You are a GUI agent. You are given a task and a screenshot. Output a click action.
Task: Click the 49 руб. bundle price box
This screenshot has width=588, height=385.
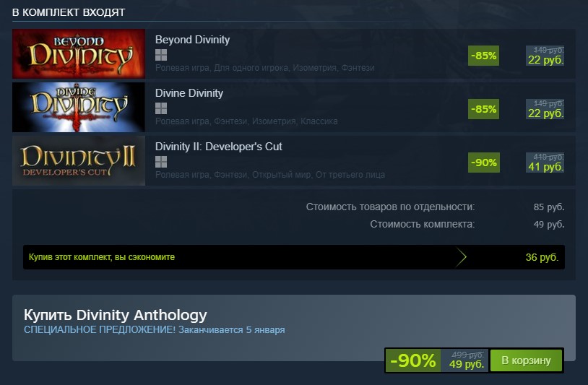[465, 360]
